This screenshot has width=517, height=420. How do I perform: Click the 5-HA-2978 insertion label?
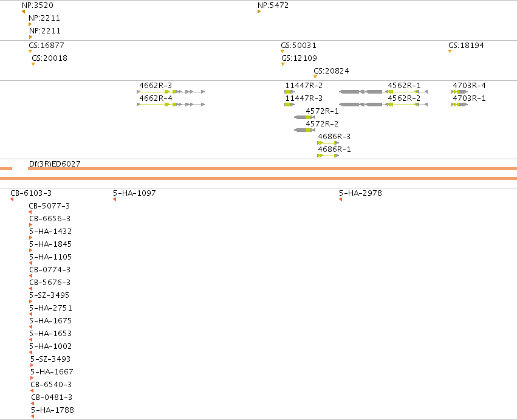click(x=360, y=193)
